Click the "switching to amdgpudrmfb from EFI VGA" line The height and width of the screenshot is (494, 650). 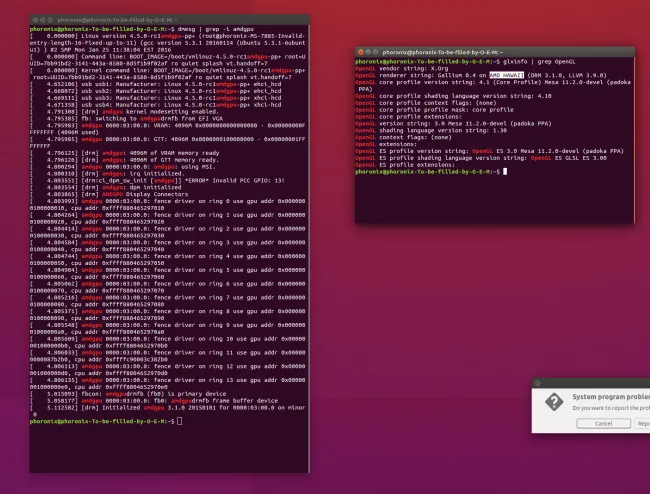(126, 119)
